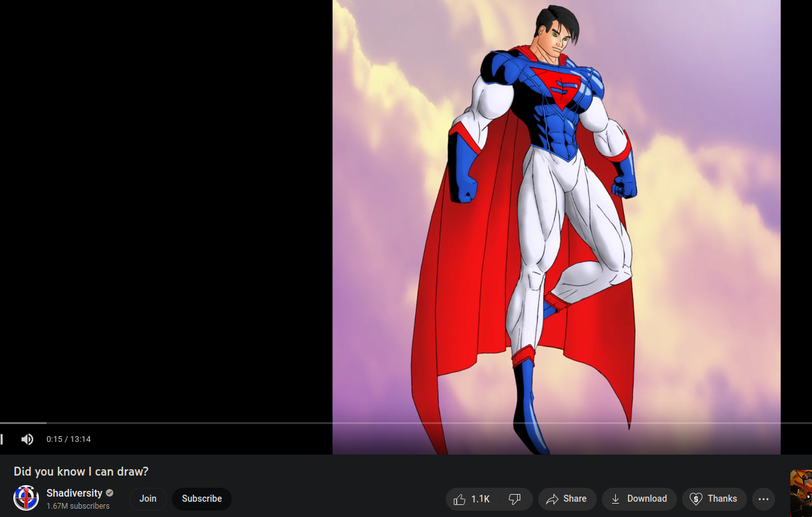Share the video
Viewport: 812px width, 517px height.
click(x=567, y=499)
